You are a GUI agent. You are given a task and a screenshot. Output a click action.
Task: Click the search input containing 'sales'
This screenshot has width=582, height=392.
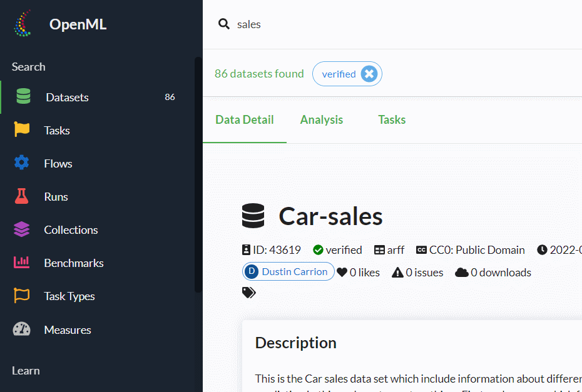coord(375,24)
